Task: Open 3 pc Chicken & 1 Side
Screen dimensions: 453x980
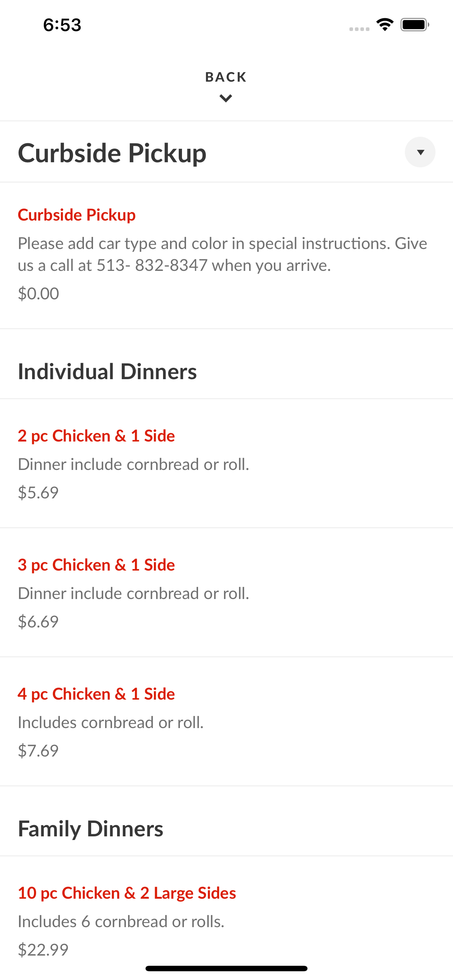Action: click(x=96, y=565)
